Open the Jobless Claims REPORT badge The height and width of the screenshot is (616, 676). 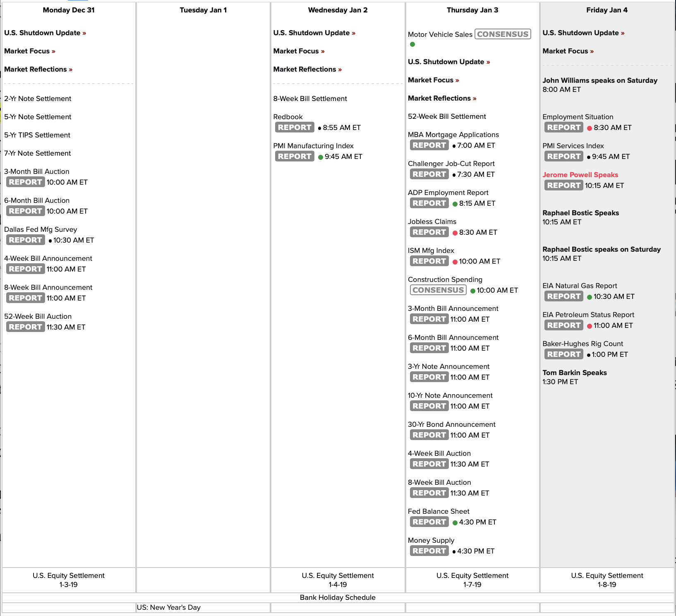click(429, 232)
